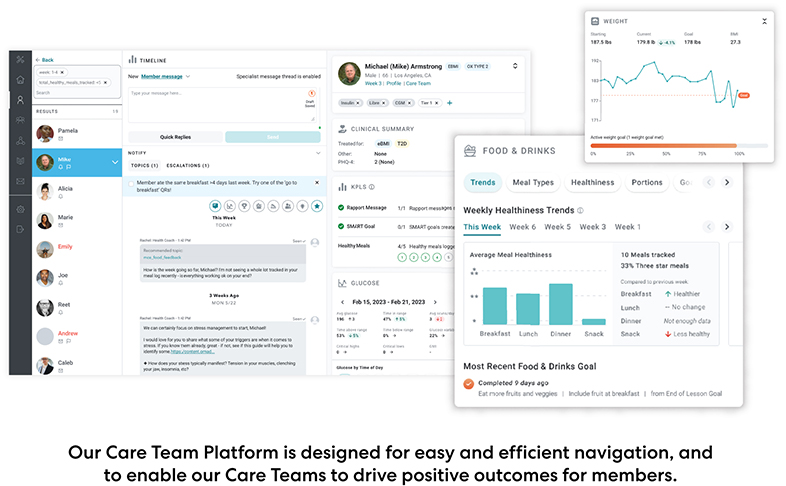
Task: Click the home icon in left sidebar
Action: point(20,80)
